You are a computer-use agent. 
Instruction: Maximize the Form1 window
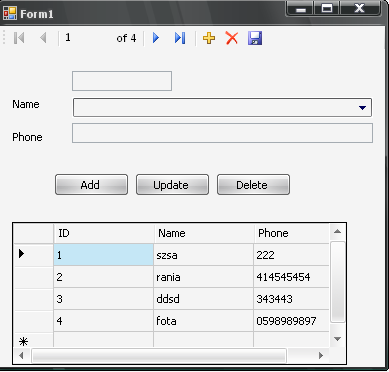327,9
